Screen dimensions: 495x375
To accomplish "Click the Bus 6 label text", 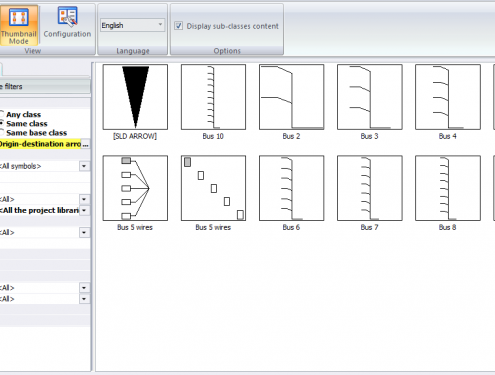I will point(291,227).
